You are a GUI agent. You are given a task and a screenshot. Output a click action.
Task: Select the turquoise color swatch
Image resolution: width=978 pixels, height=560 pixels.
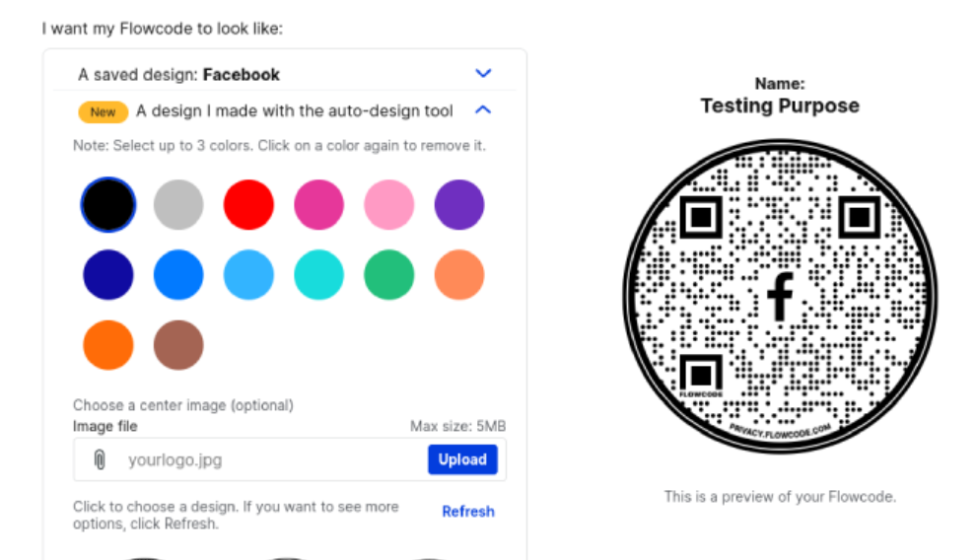point(318,275)
